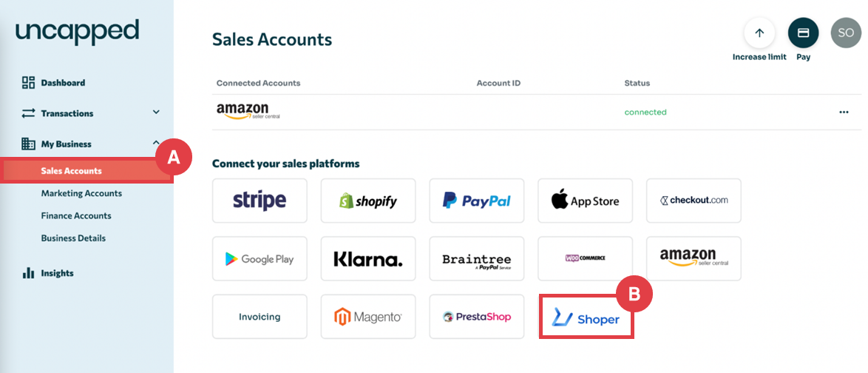
Task: Collapse the My Business section chevron
Action: pyautogui.click(x=156, y=143)
